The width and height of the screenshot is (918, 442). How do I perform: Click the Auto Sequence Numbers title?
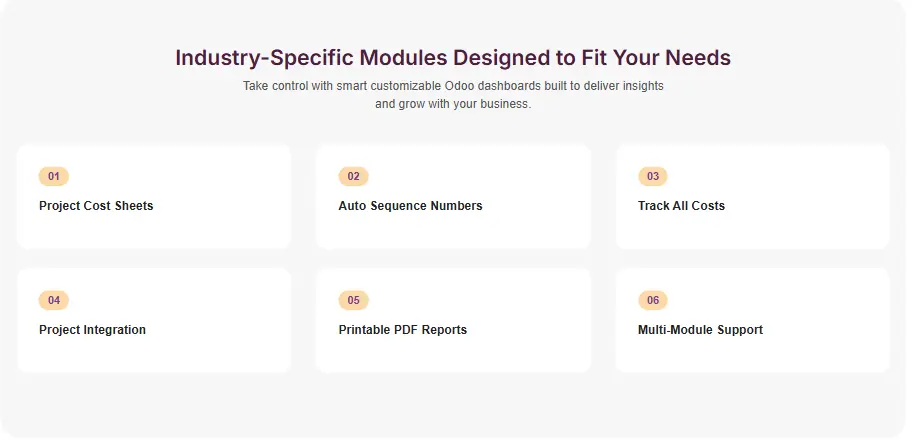pos(410,206)
